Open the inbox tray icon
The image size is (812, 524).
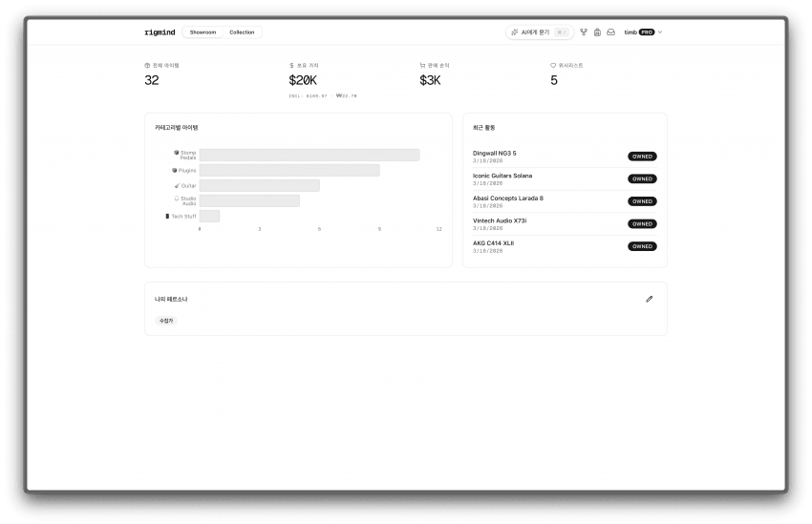pyautogui.click(x=610, y=32)
